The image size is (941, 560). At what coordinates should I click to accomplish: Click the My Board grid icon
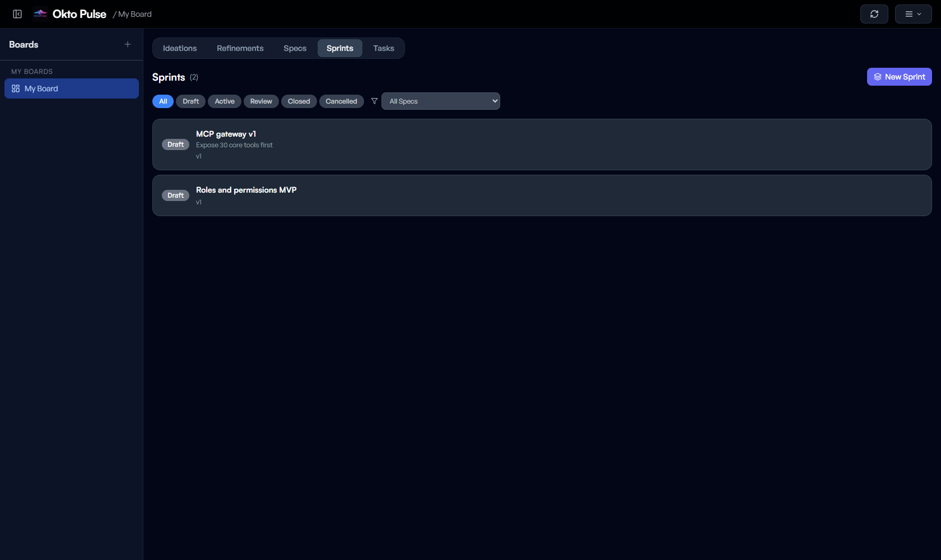point(15,88)
